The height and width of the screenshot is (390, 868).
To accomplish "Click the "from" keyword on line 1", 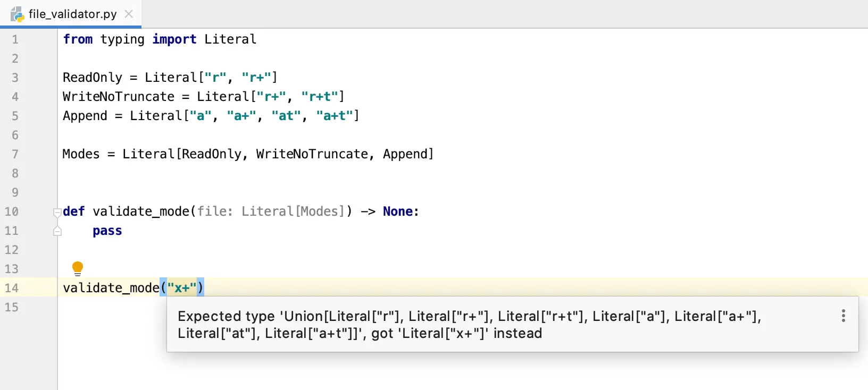I will click(78, 39).
